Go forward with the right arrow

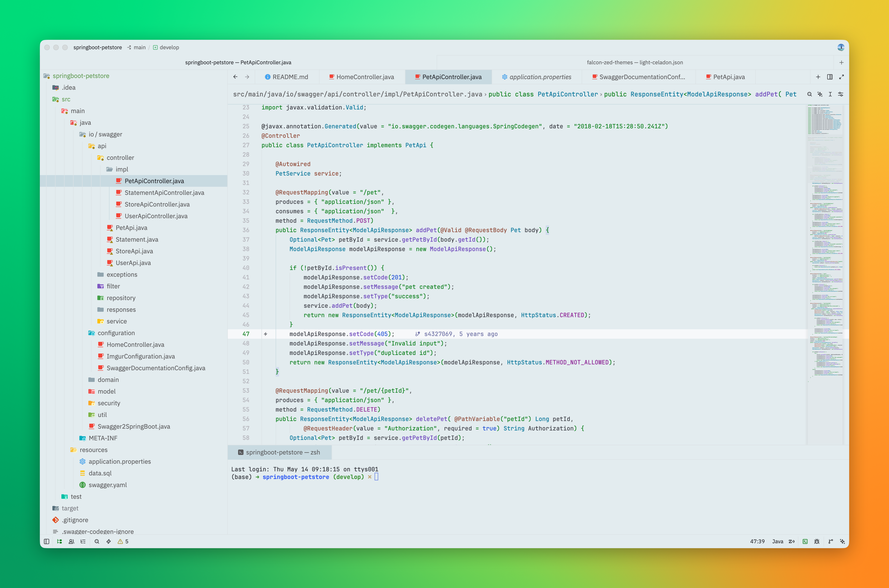pyautogui.click(x=247, y=77)
